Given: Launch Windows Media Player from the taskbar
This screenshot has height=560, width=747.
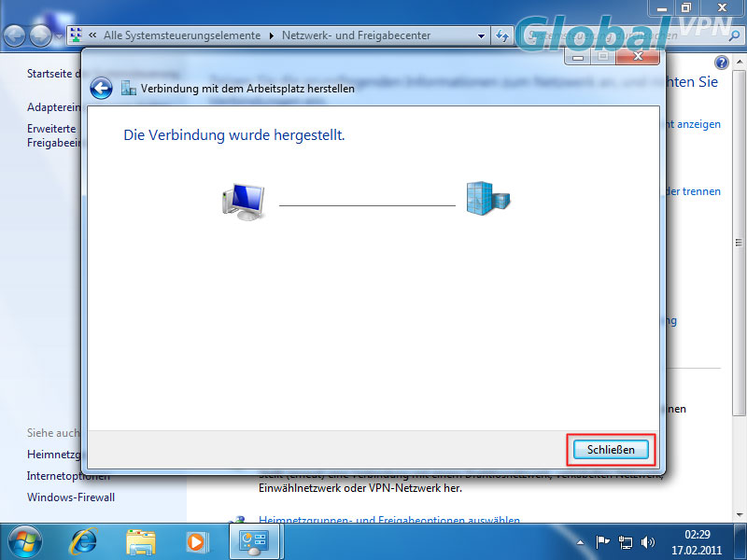Looking at the screenshot, I should (196, 540).
